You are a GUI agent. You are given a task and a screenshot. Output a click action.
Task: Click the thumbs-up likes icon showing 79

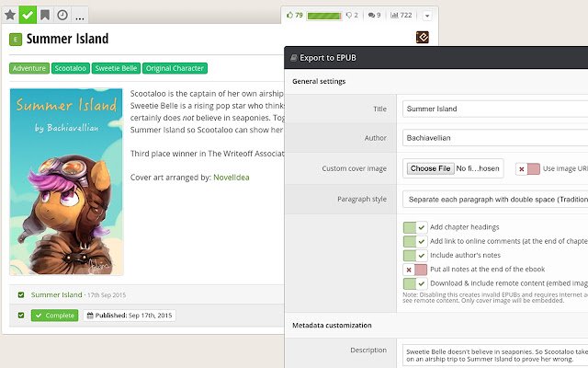[x=289, y=15]
